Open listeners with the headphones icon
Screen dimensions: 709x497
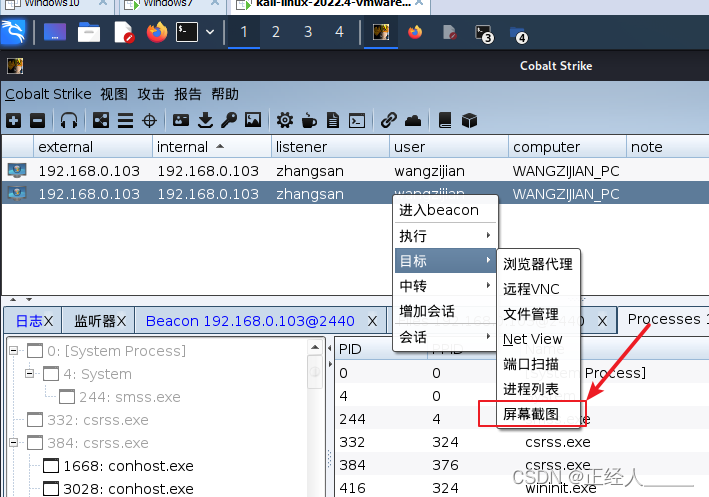point(69,121)
